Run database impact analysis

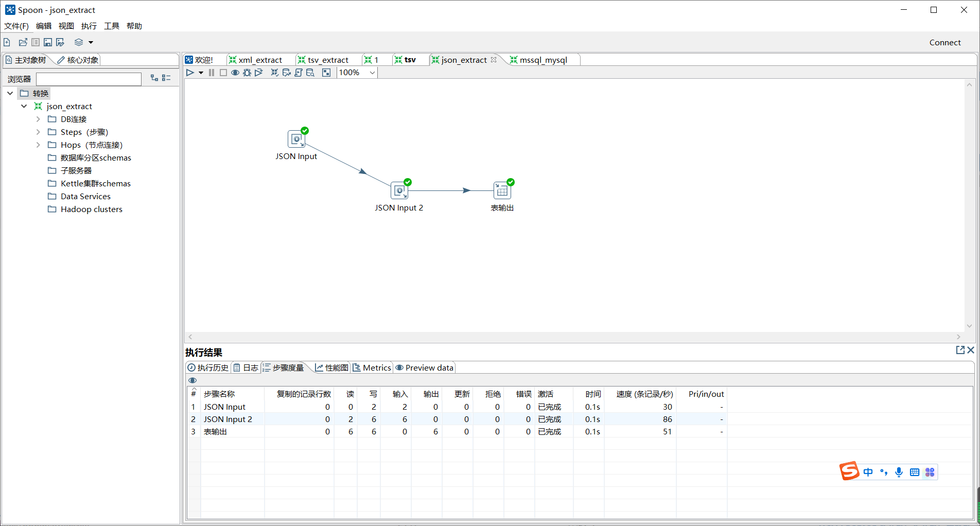[287, 73]
